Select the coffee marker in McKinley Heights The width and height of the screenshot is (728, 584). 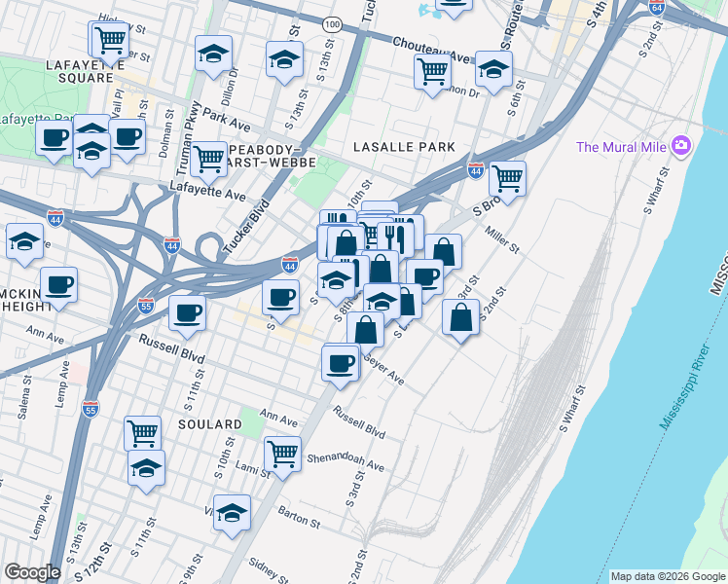59,286
